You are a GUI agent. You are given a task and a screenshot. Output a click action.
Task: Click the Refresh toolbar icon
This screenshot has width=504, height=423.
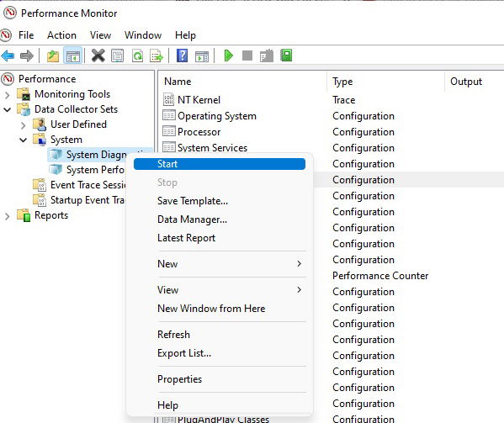point(138,56)
